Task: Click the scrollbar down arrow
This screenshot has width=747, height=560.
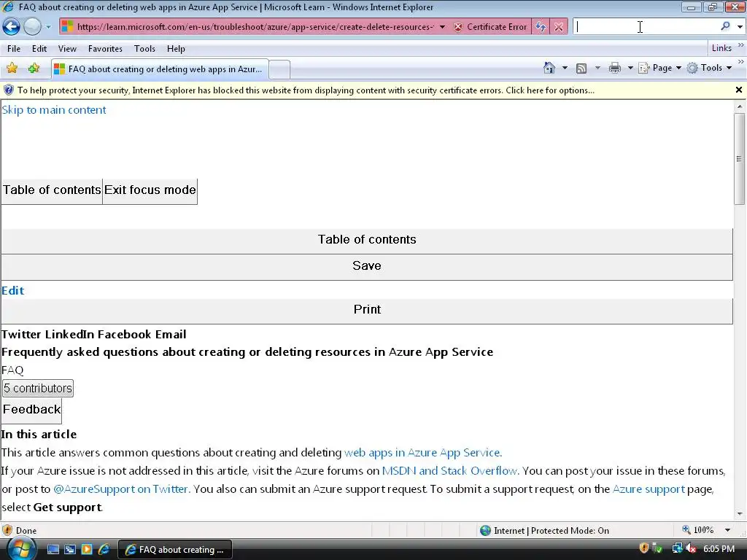Action: (x=740, y=514)
